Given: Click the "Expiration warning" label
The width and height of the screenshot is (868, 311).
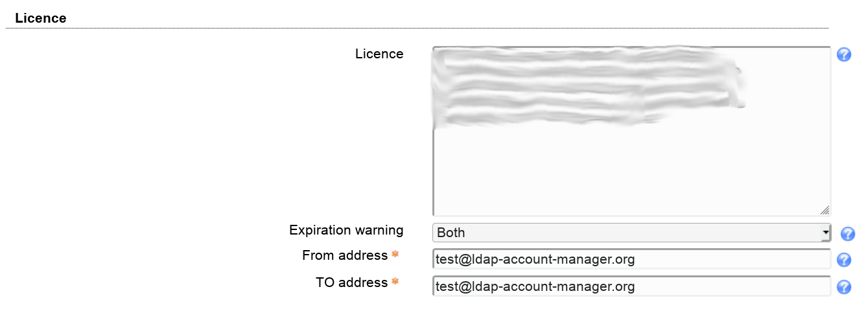Looking at the screenshot, I should [346, 230].
